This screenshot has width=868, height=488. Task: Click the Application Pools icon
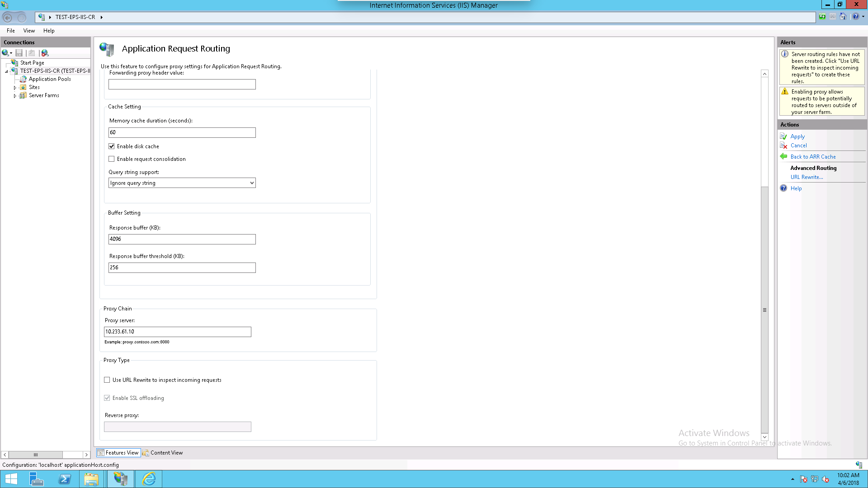(23, 79)
